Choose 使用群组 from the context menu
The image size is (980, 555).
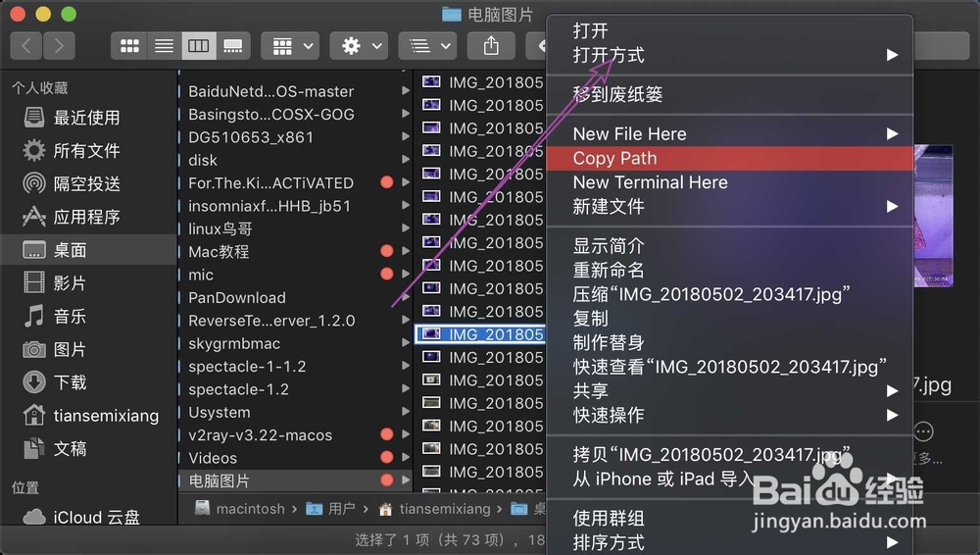(729, 518)
